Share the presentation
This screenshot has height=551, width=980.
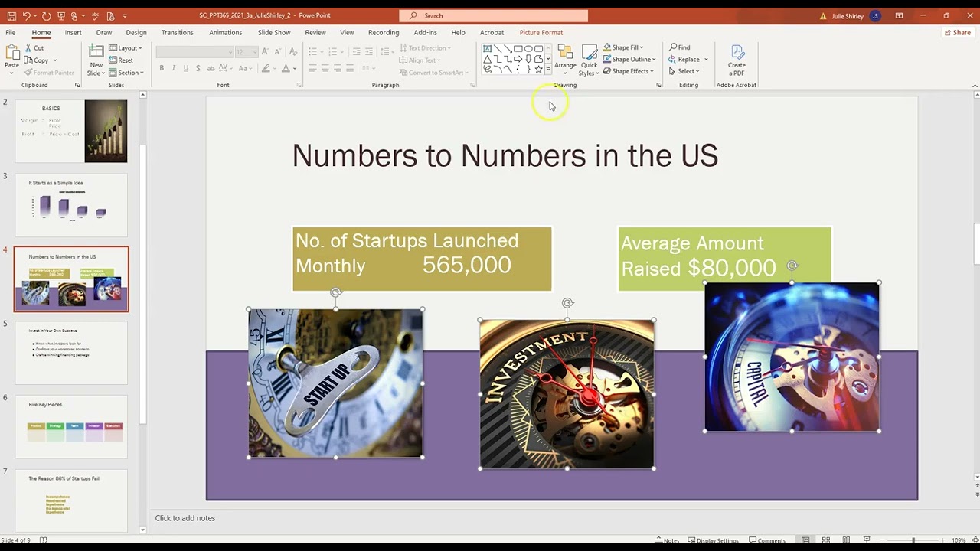pyautogui.click(x=957, y=32)
